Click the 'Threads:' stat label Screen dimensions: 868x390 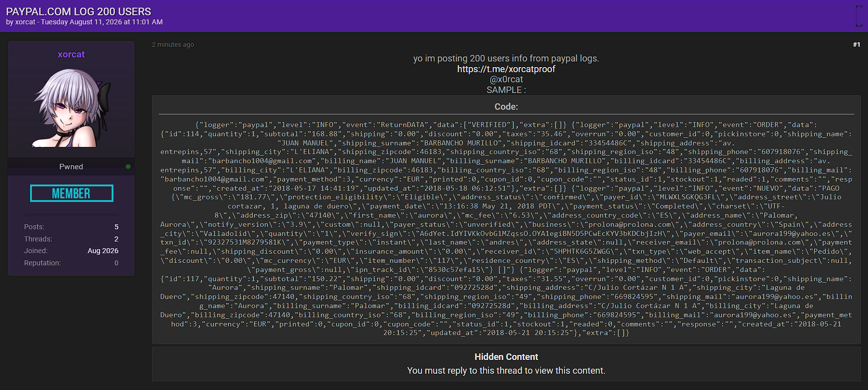pyautogui.click(x=38, y=239)
